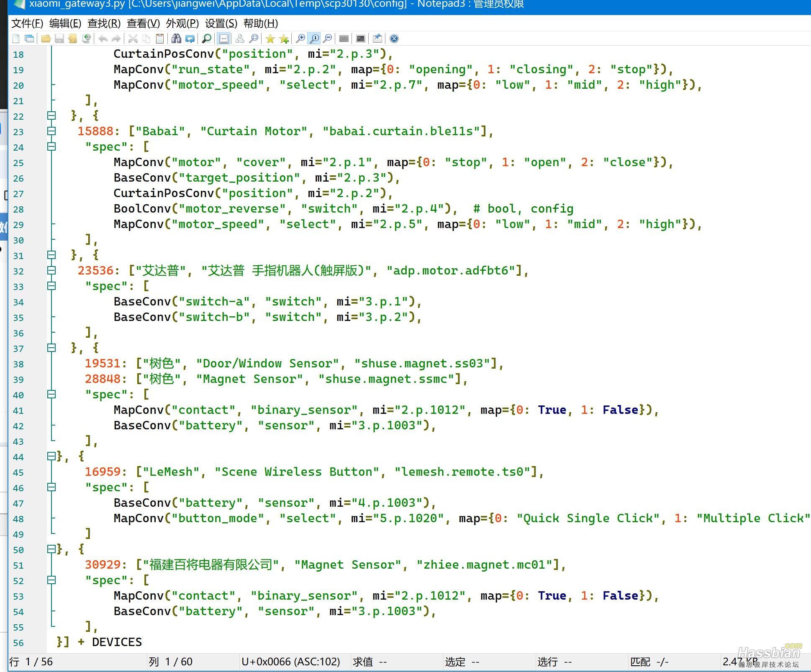Toggle the always-on-top pin icon
The height and width of the screenshot is (672, 811).
click(x=377, y=39)
